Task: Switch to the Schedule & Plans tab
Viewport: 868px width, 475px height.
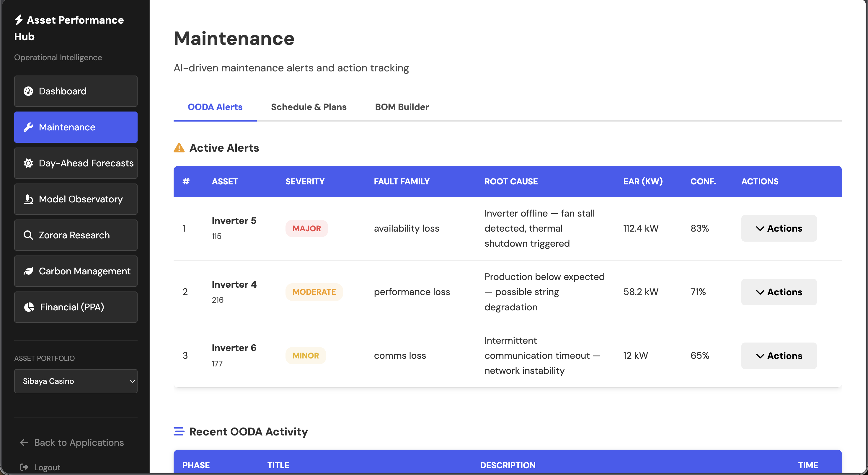Action: 309,107
